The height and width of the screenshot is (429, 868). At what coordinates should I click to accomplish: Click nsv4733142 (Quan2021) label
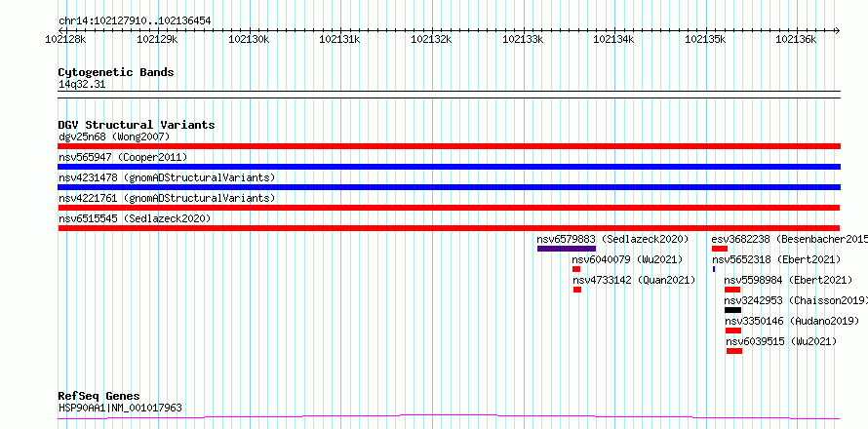634,280
